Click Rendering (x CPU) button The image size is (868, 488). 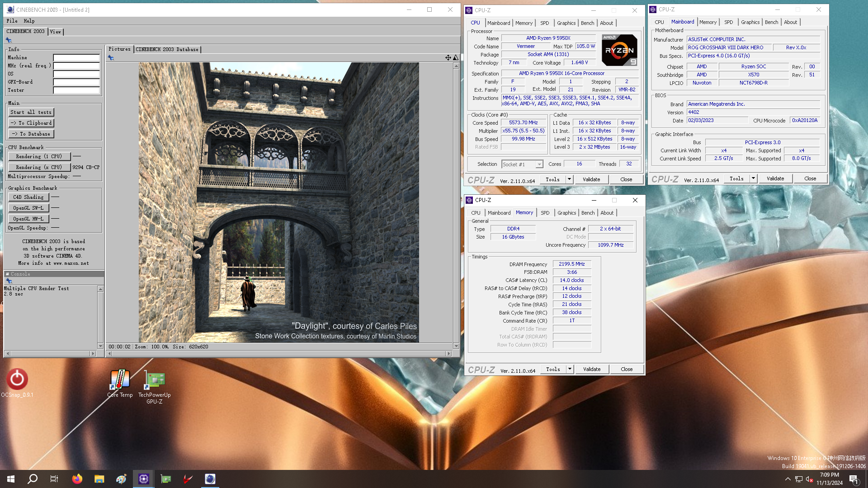(39, 167)
